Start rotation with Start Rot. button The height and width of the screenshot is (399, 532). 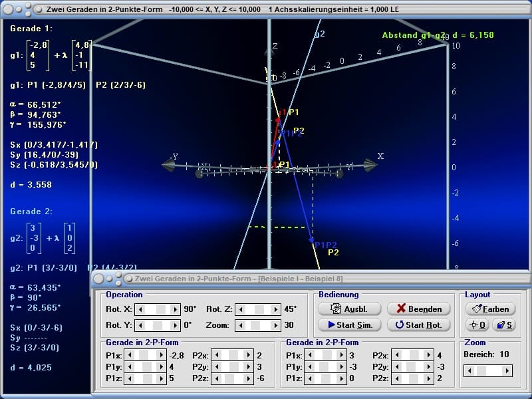(419, 325)
